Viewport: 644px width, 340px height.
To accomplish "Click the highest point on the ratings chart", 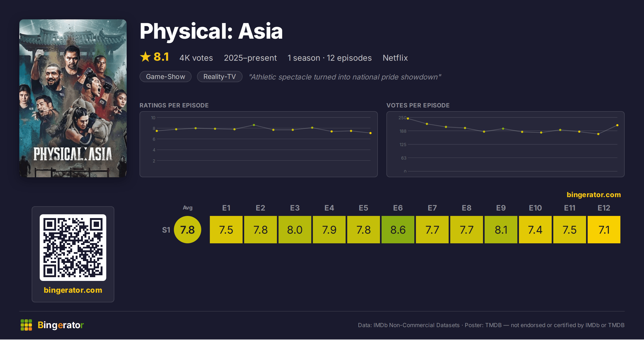I will click(254, 125).
